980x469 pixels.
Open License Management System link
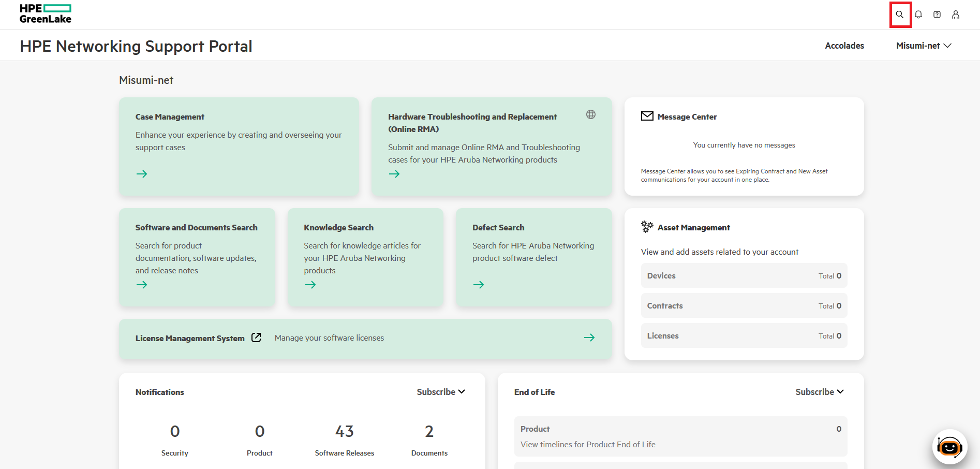coord(190,339)
